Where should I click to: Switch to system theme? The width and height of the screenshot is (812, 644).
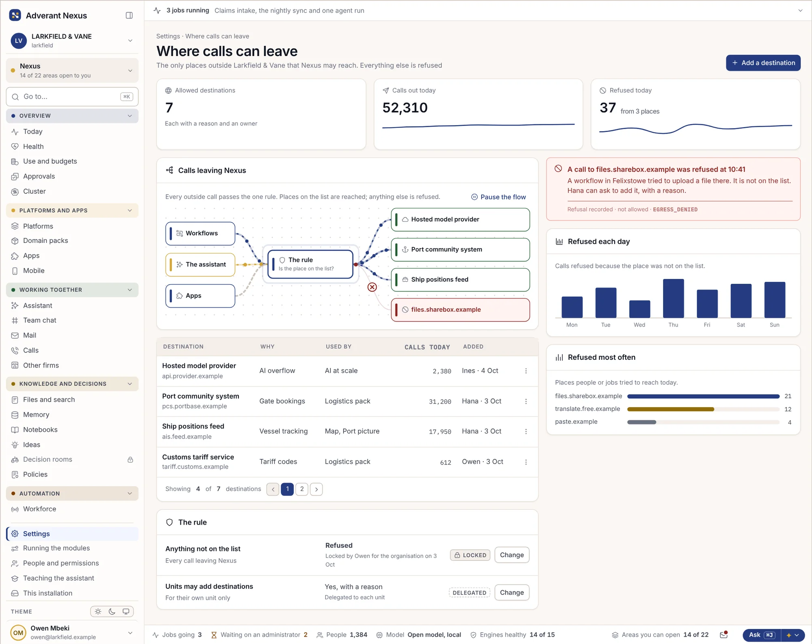(x=126, y=612)
